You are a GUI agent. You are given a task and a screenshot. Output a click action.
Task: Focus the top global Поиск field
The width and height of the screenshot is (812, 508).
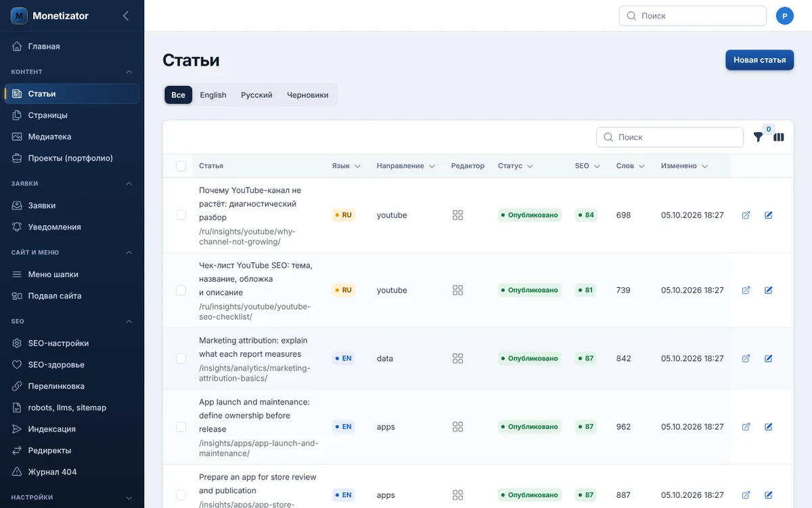tap(693, 16)
